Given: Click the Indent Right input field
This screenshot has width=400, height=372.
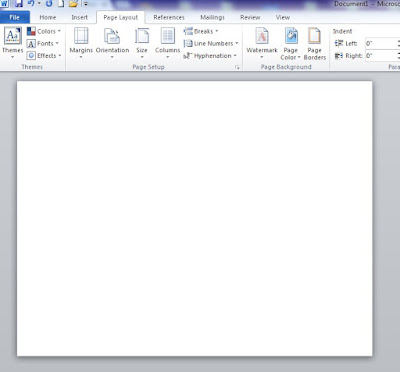Looking at the screenshot, I should (382, 56).
